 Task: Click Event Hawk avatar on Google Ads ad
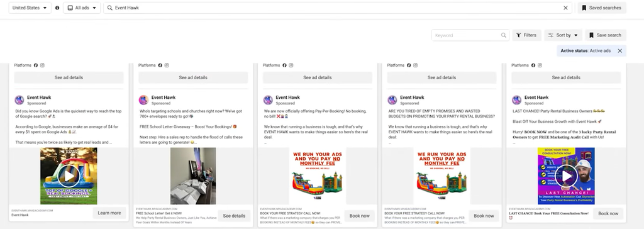pos(19,100)
